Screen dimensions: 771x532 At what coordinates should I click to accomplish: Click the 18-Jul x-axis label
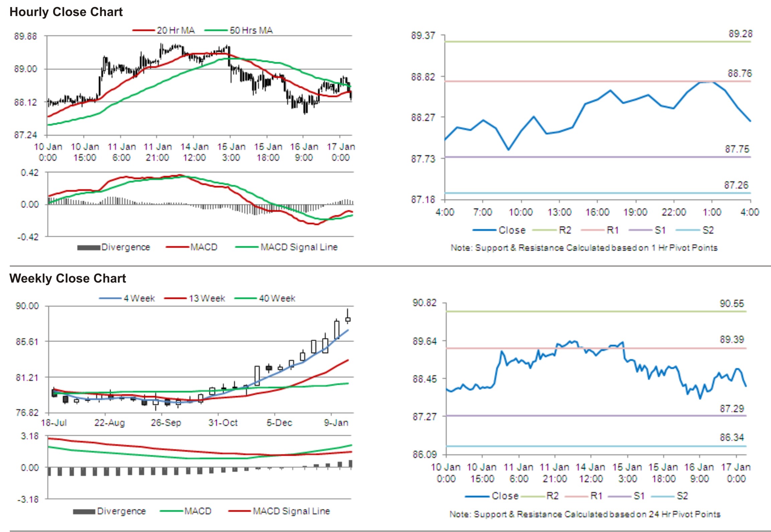[x=54, y=423]
